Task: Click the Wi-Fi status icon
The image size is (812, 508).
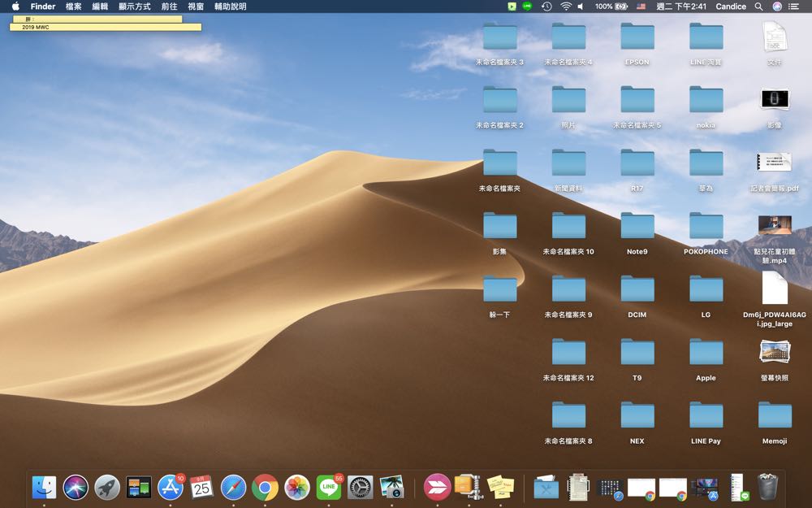Action: [565, 7]
